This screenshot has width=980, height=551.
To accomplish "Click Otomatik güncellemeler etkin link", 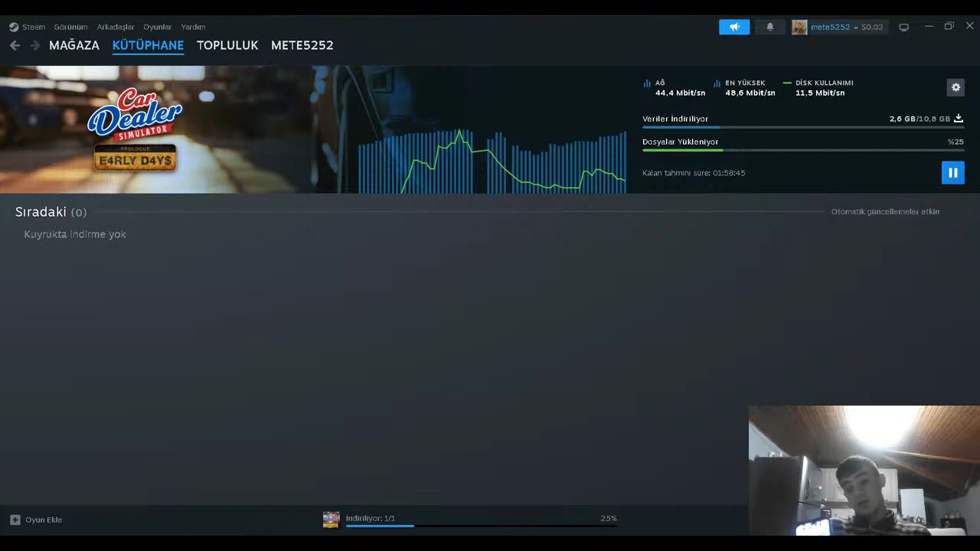I will (x=885, y=211).
